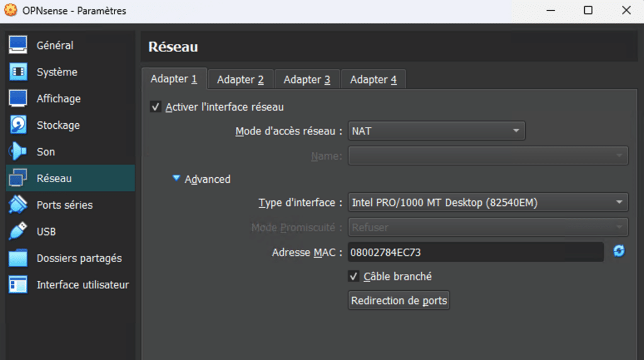Open the Interface utilisateur icon

click(x=18, y=285)
